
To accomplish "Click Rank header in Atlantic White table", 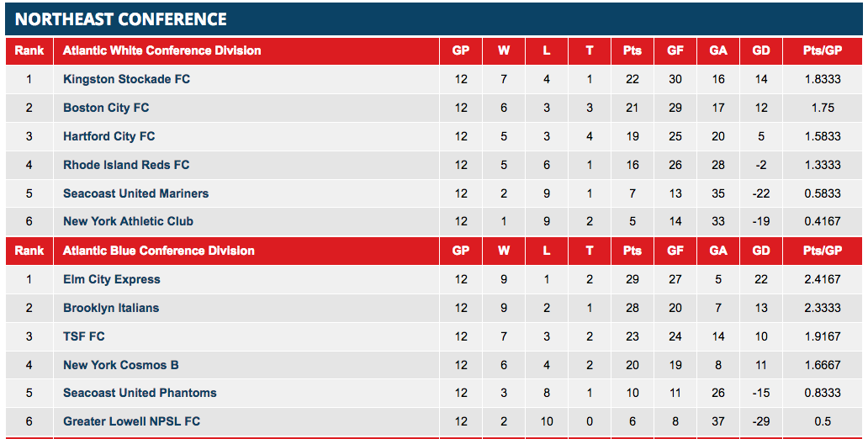I will click(29, 50).
